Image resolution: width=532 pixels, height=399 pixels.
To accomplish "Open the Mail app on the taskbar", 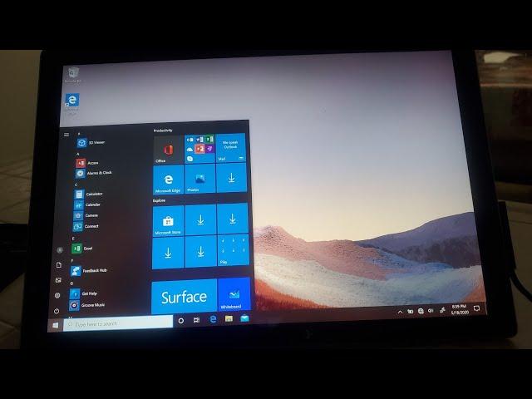I will [x=244, y=318].
